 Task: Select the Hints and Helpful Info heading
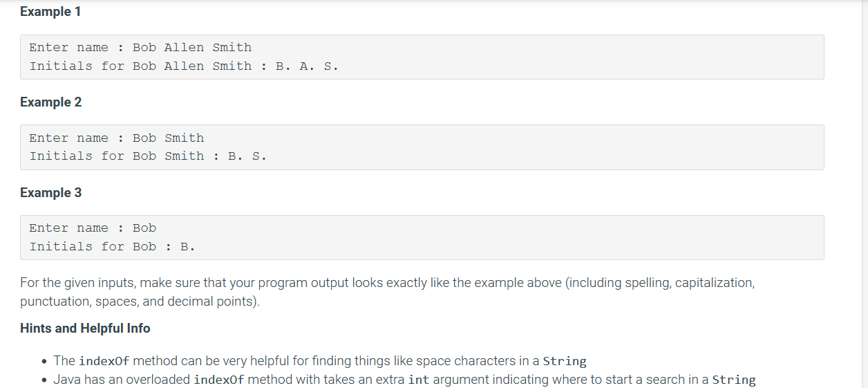point(85,328)
